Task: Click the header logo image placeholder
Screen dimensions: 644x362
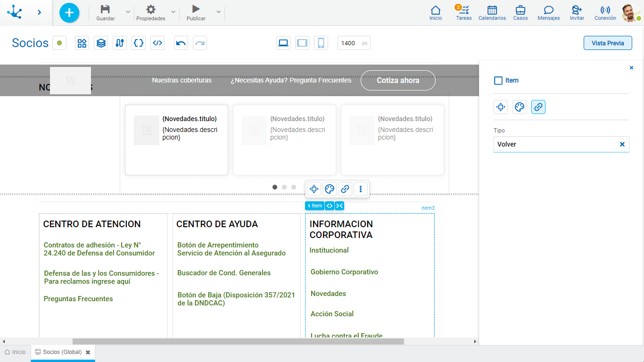Action: (70, 81)
